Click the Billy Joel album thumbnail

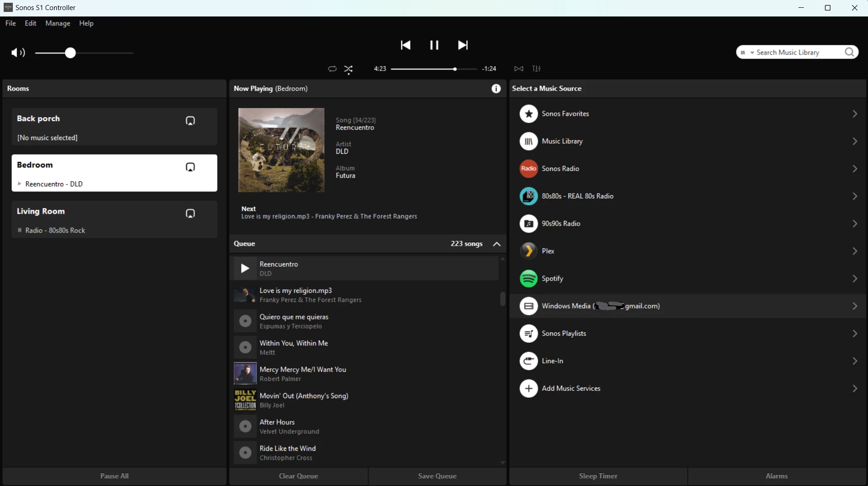(245, 400)
